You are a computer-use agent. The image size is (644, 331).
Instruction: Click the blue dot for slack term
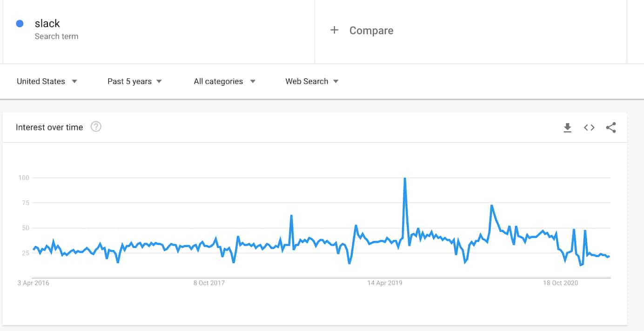[x=20, y=23]
